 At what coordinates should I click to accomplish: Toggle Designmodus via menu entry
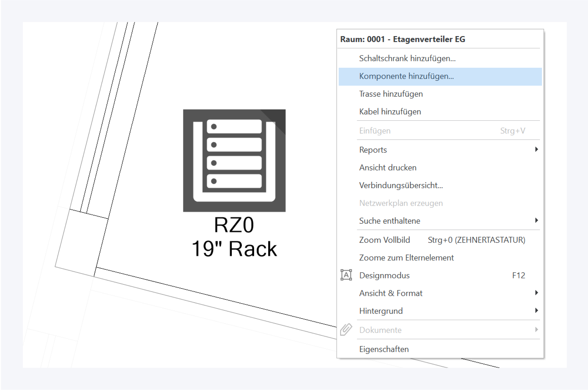point(384,275)
